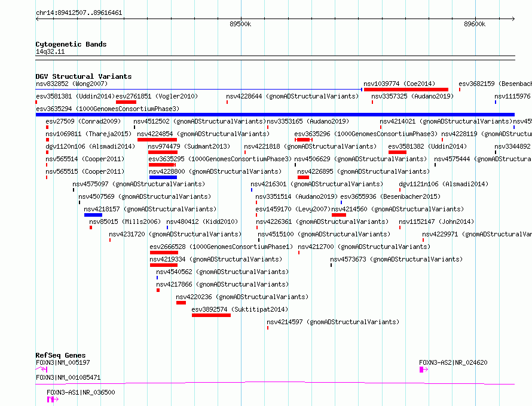Open nsv4216301 gnomAD variant label
This screenshot has height=406, width=532.
(x=317, y=184)
